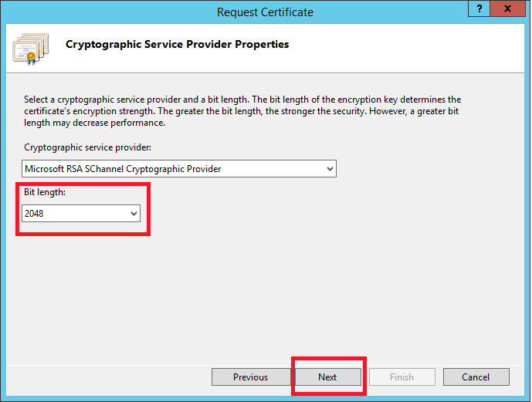Viewport: 532px width, 402px height.
Task: Click the Request Certificate title bar
Action: [265, 12]
